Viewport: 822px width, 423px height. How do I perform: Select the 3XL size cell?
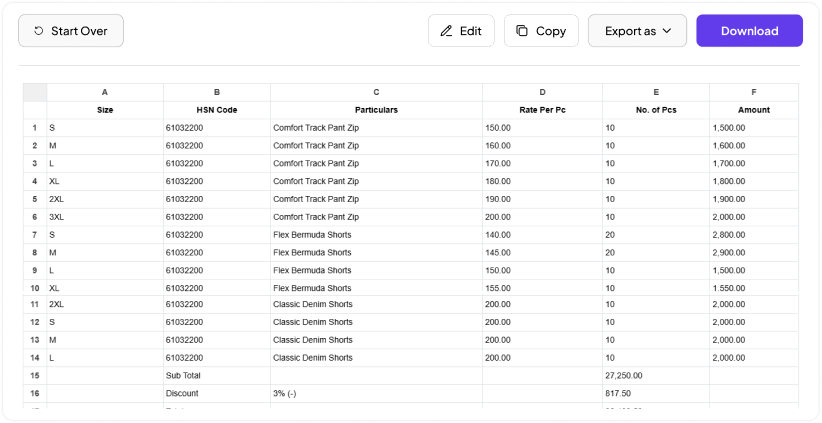105,217
